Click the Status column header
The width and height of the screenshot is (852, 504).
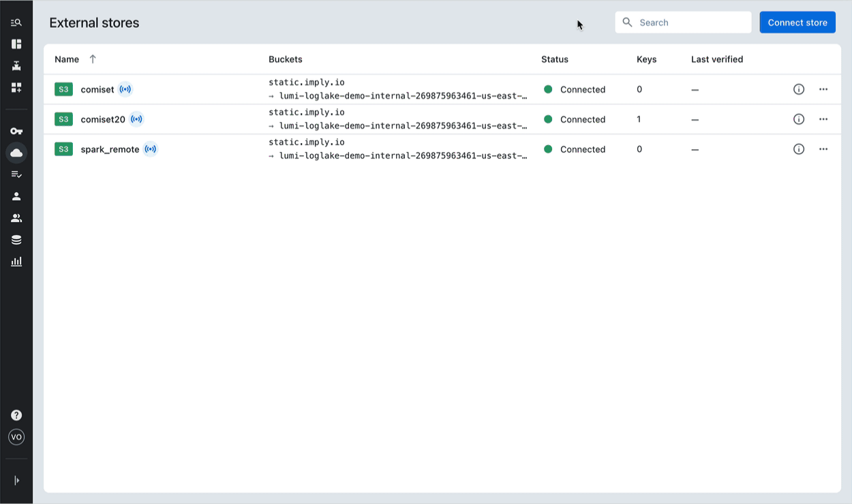(x=555, y=59)
